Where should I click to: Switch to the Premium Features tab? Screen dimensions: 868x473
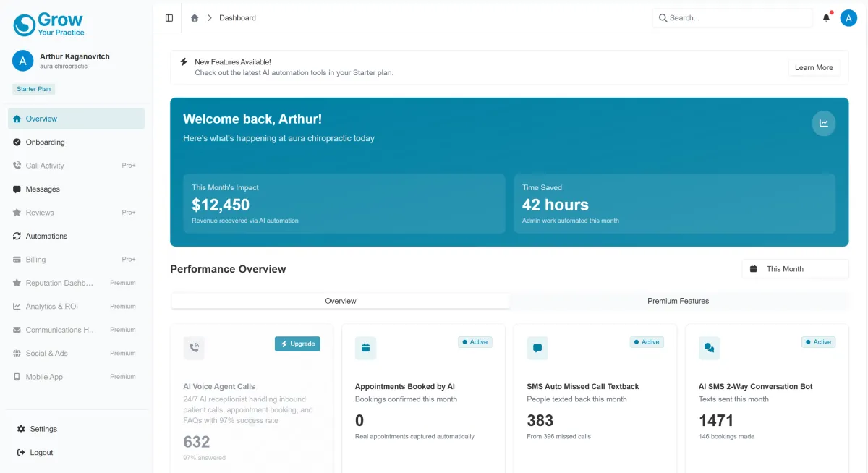(678, 301)
